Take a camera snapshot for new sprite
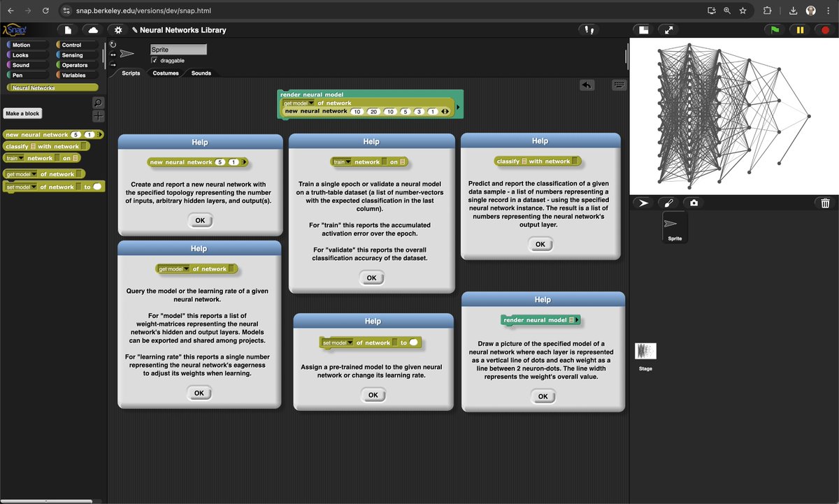839x504 pixels. (693, 203)
